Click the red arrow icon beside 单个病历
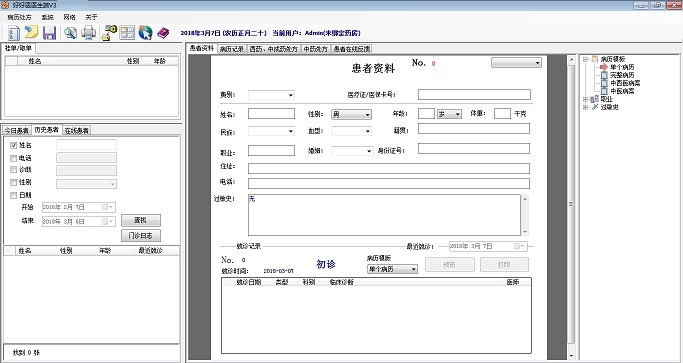This screenshot has height=363, width=683. 604,67
